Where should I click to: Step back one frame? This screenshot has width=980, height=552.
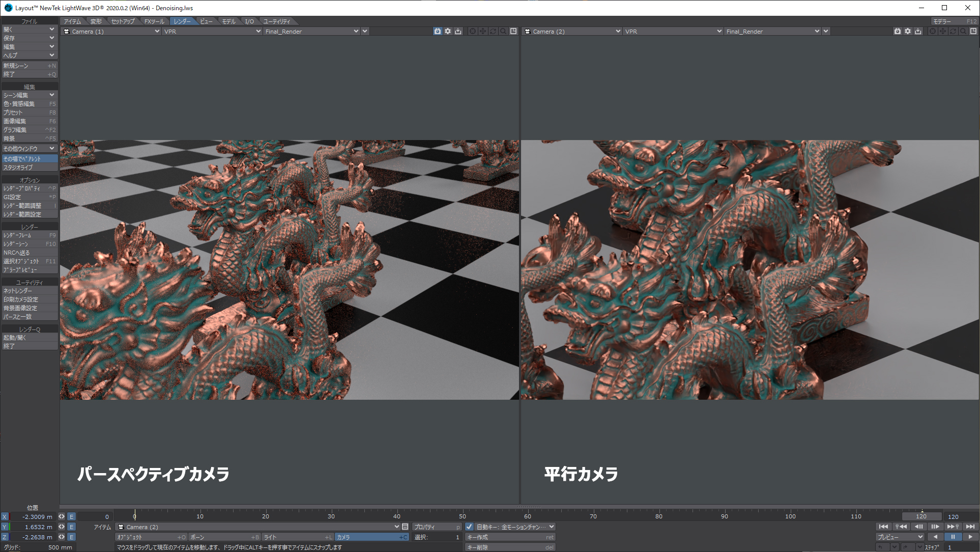point(918,527)
